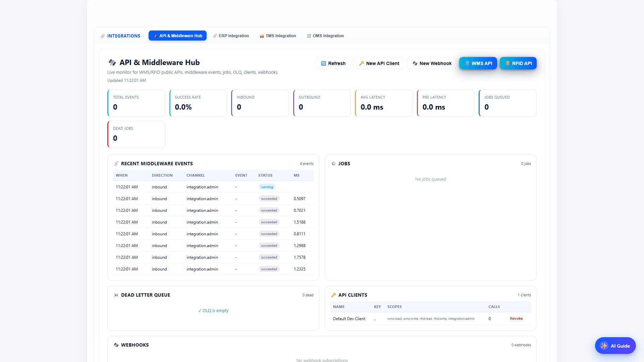
Task: Click the key icon beside API Clients
Action: pyautogui.click(x=333, y=295)
